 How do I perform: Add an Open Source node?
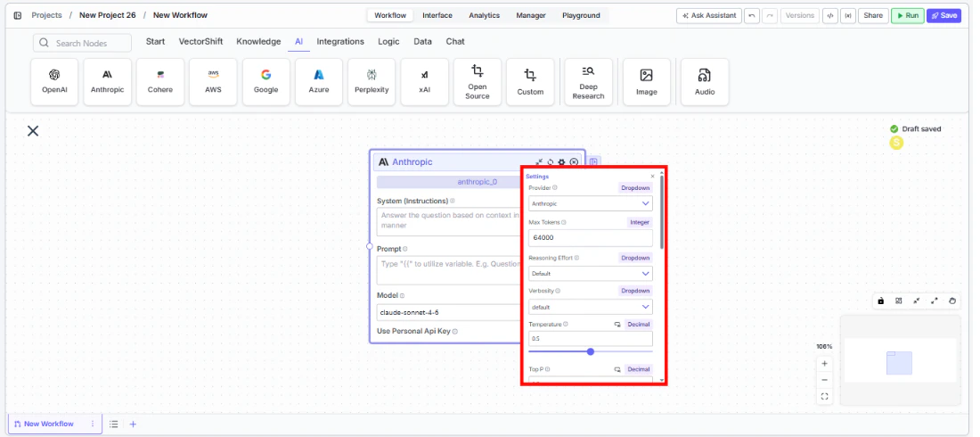coord(478,82)
